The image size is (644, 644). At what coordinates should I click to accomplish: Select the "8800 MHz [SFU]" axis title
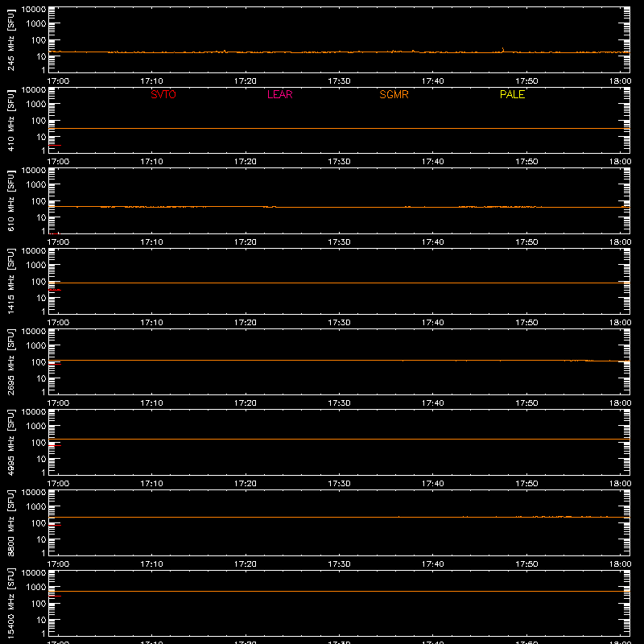pyautogui.click(x=11, y=522)
